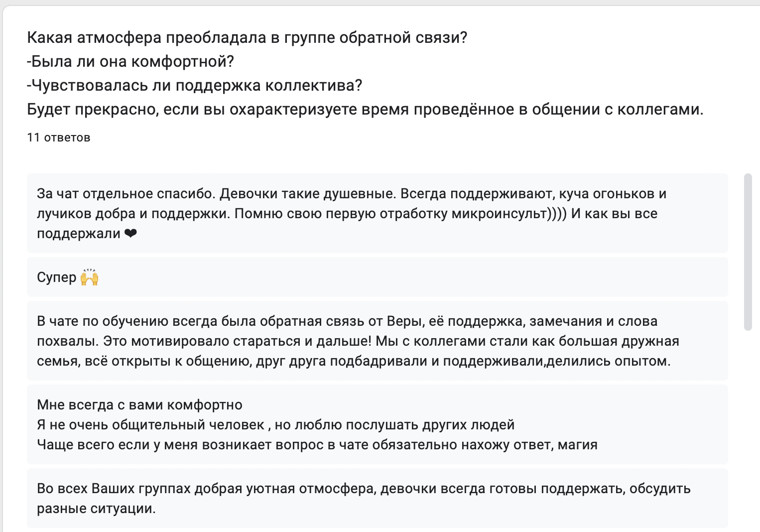Click response line "В чате по обучению"

click(347, 321)
